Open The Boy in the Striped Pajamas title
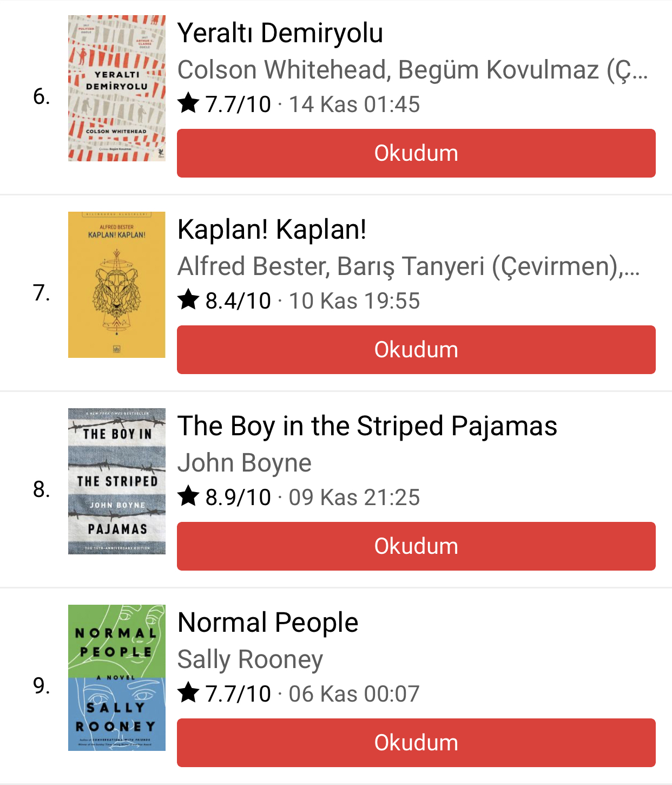The height and width of the screenshot is (785, 672). (367, 426)
